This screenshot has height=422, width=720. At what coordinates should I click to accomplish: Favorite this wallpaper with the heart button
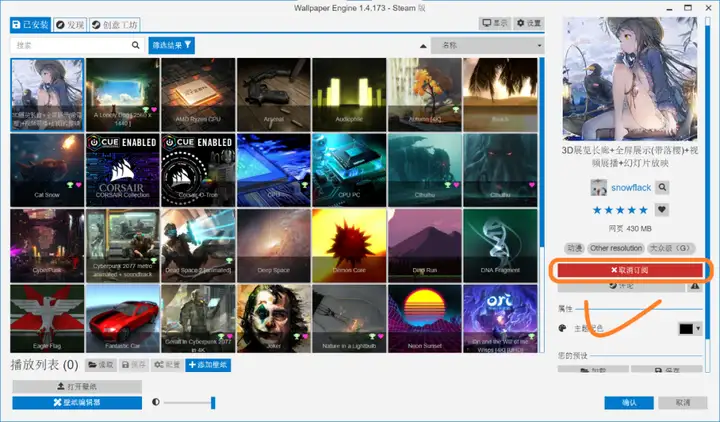pos(662,210)
